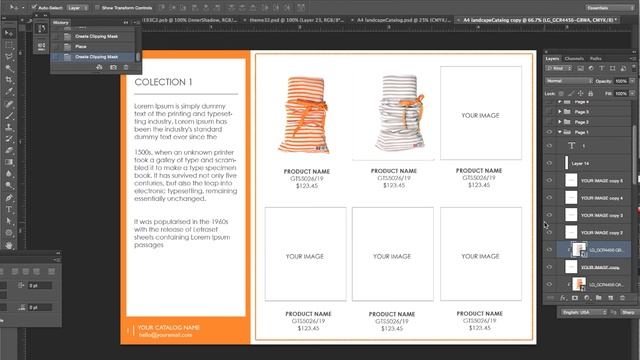Viewport: 640px width, 360px height.
Task: Open the Opacity slider dropdown arrow
Action: [632, 81]
